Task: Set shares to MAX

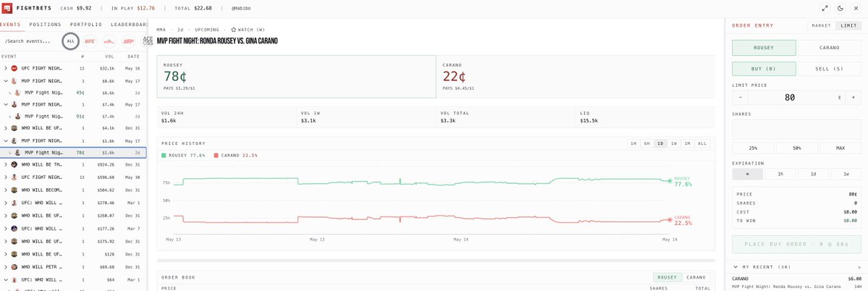Action: 841,148
